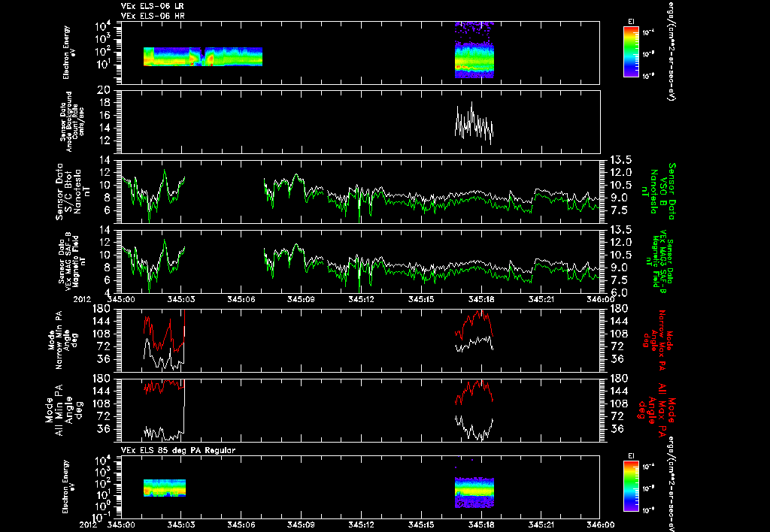
Task: Click the "20" tick label on the count rate axis
Action: pos(104,90)
